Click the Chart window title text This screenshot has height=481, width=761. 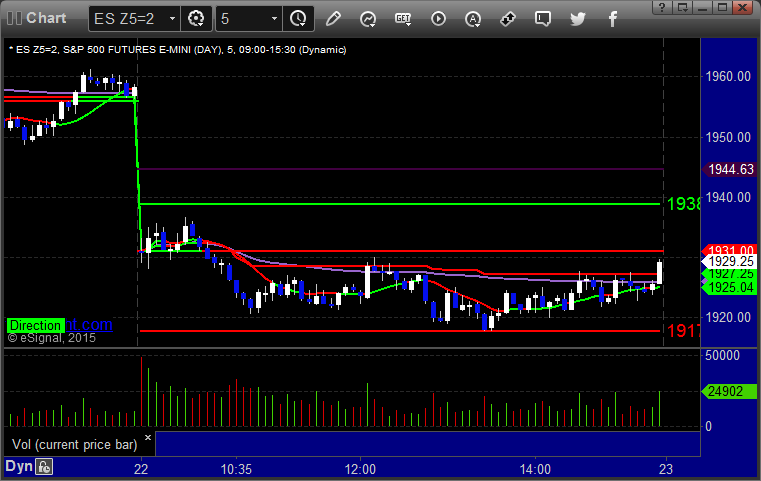tap(46, 18)
